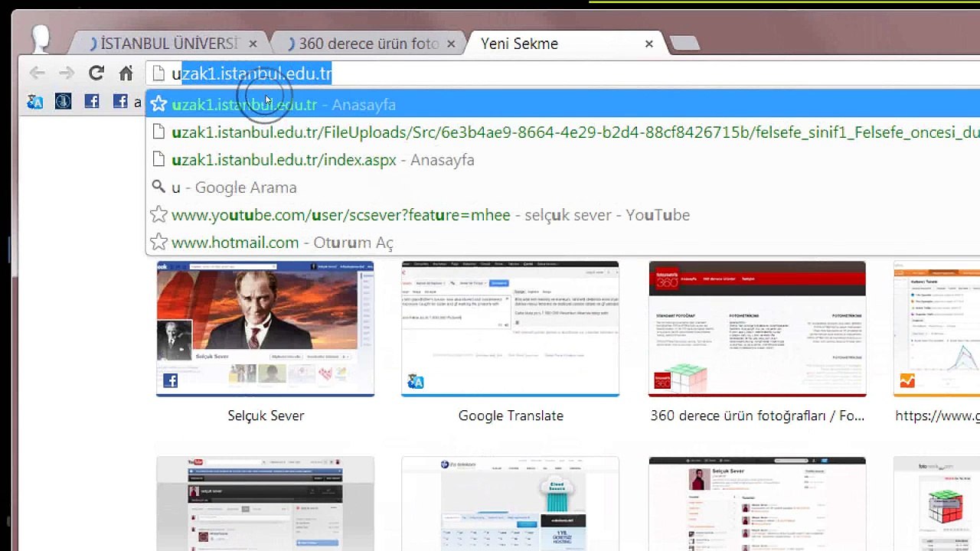This screenshot has width=980, height=551.
Task: Click magnifier icon of Google Arama suggestion
Action: click(158, 187)
